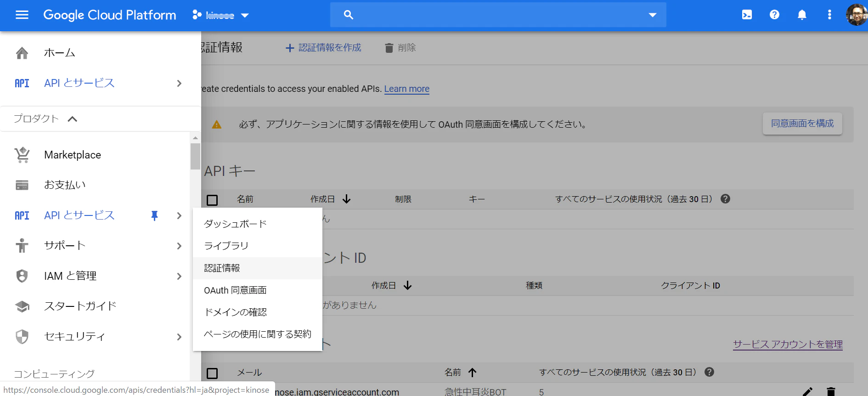Screen dimensions: 868x396
Task: Delete the service account row trash icon
Action: [831, 391]
